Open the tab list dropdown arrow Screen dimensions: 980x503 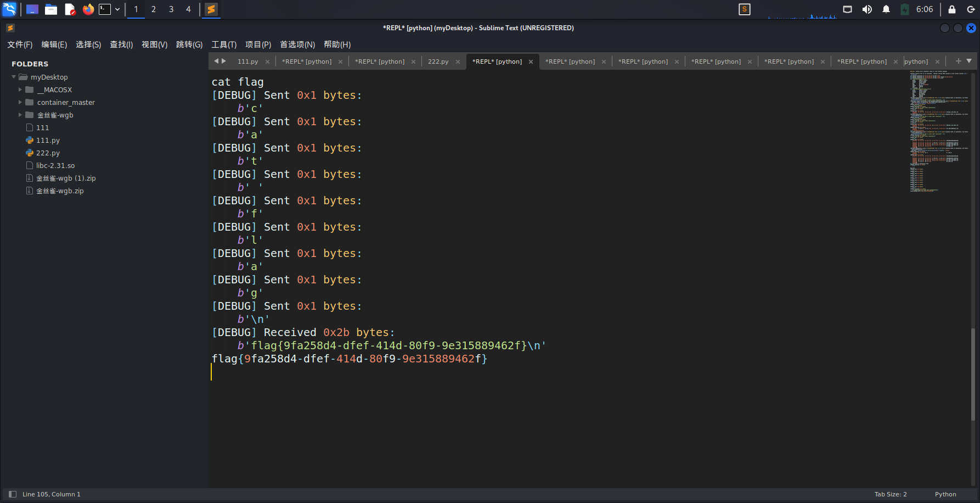pos(969,61)
